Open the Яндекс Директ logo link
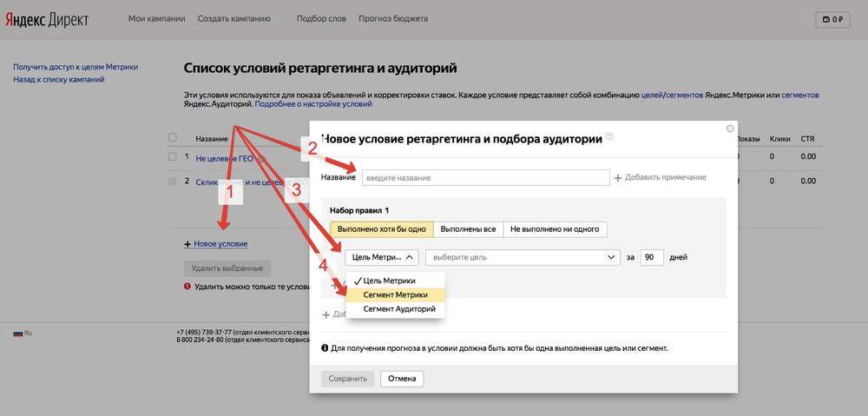 point(47,19)
